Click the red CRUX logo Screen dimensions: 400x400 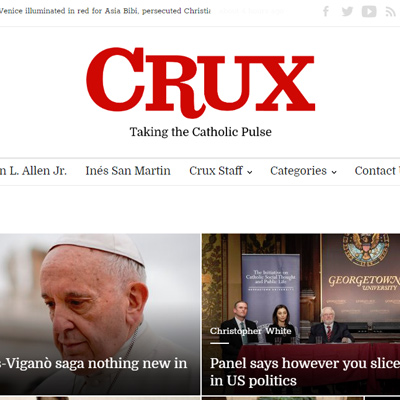pos(200,82)
